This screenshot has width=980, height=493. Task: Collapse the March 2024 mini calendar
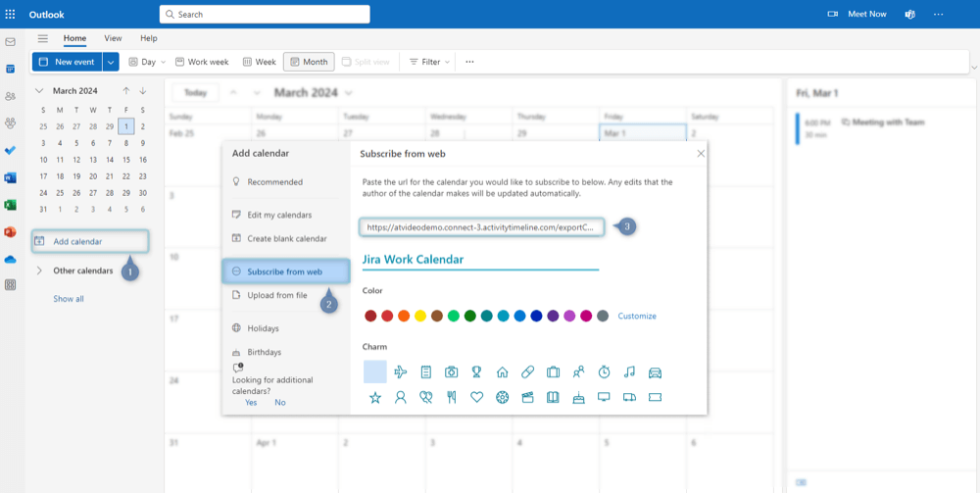[x=39, y=90]
